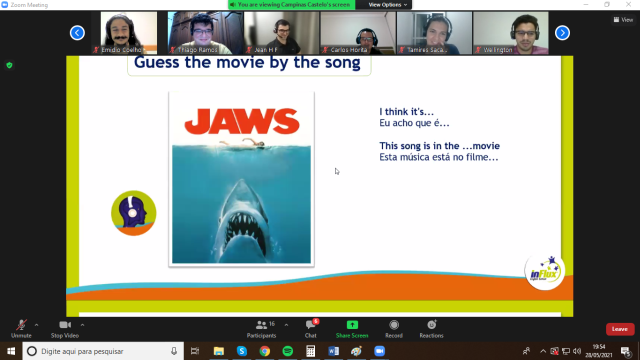The height and width of the screenshot is (360, 640).
Task: Open the Chat panel with unread badge
Action: (311, 329)
